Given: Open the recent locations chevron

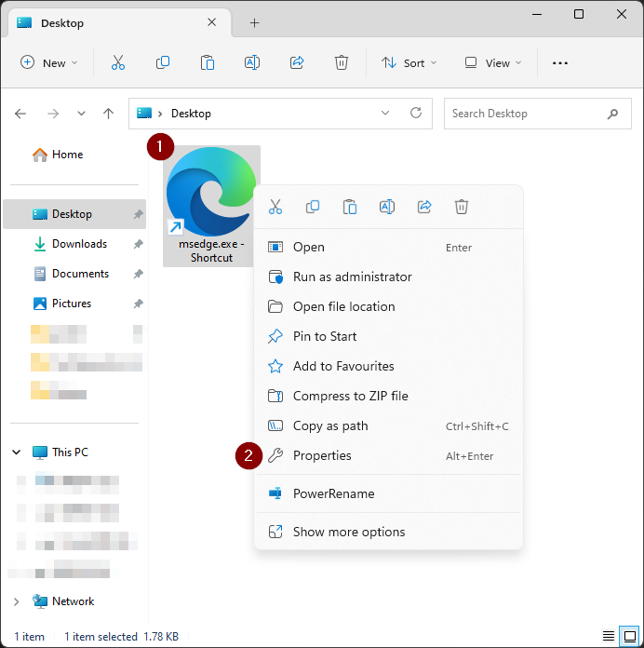Looking at the screenshot, I should [81, 114].
